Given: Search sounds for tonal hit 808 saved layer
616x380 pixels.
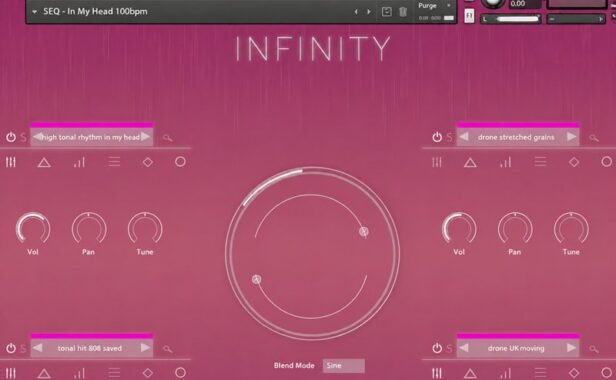Looking at the screenshot, I should 168,349.
